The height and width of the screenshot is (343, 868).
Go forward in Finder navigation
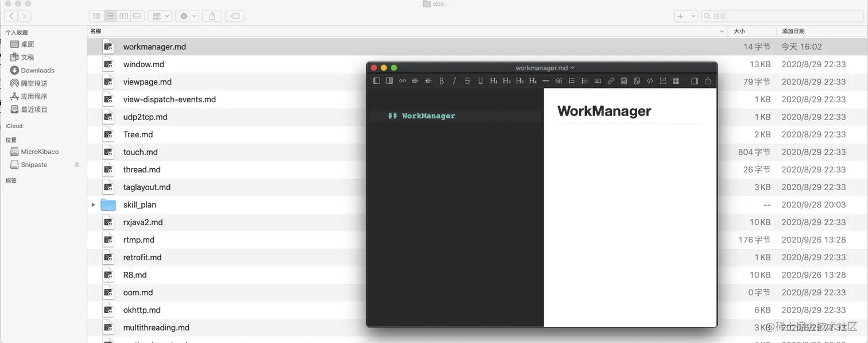tap(24, 16)
